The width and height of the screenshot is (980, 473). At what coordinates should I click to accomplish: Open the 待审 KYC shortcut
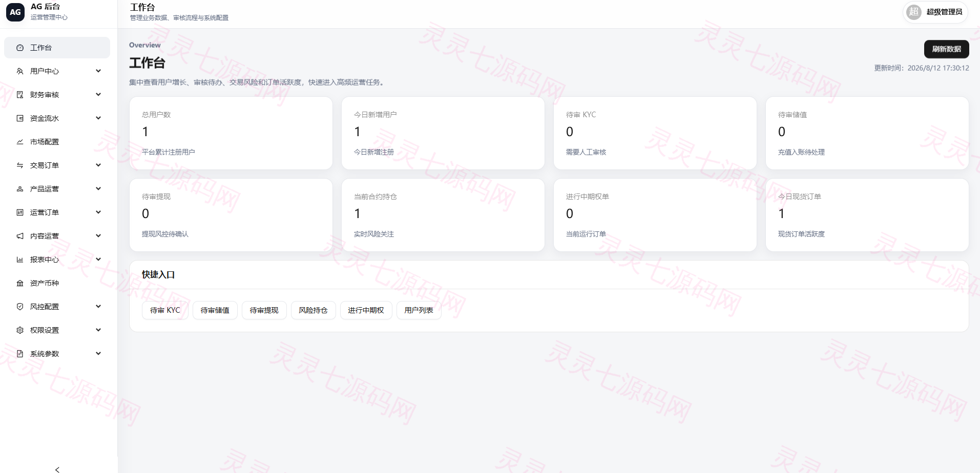pyautogui.click(x=165, y=310)
